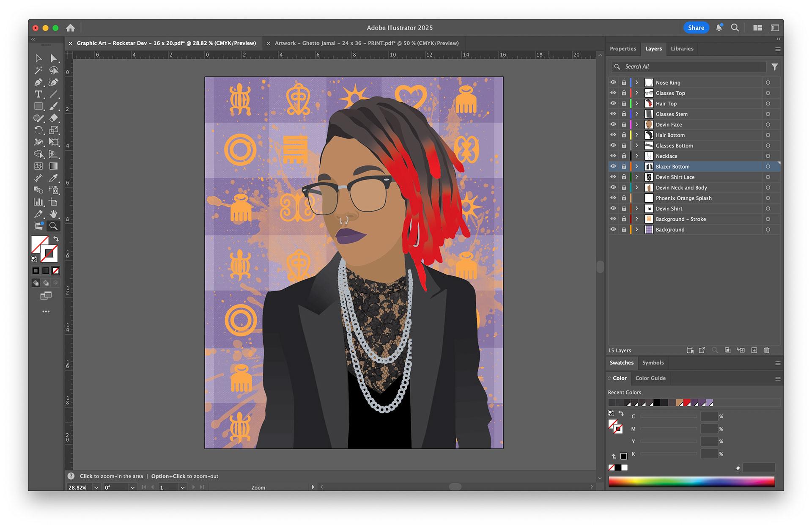Image resolution: width=812 pixels, height=528 pixels.
Task: Click the delete layer trash icon
Action: coord(767,350)
